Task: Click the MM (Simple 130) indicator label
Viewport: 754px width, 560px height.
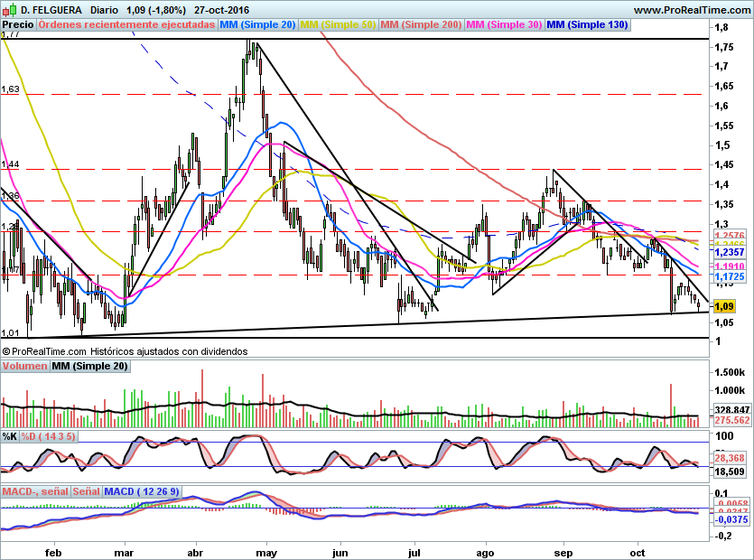Action: [x=587, y=24]
